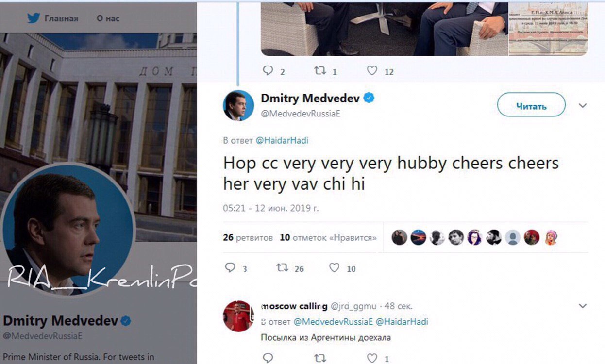The width and height of the screenshot is (605, 364).
Task: Like the top tweet with 12 likes
Action: point(372,71)
